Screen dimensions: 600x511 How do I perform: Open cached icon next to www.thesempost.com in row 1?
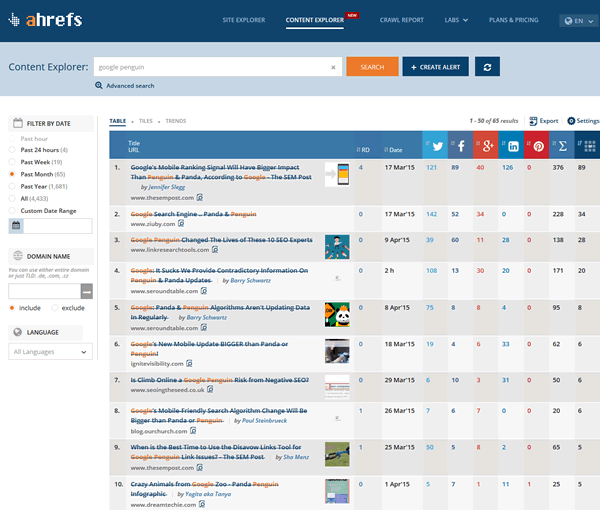pos(200,198)
